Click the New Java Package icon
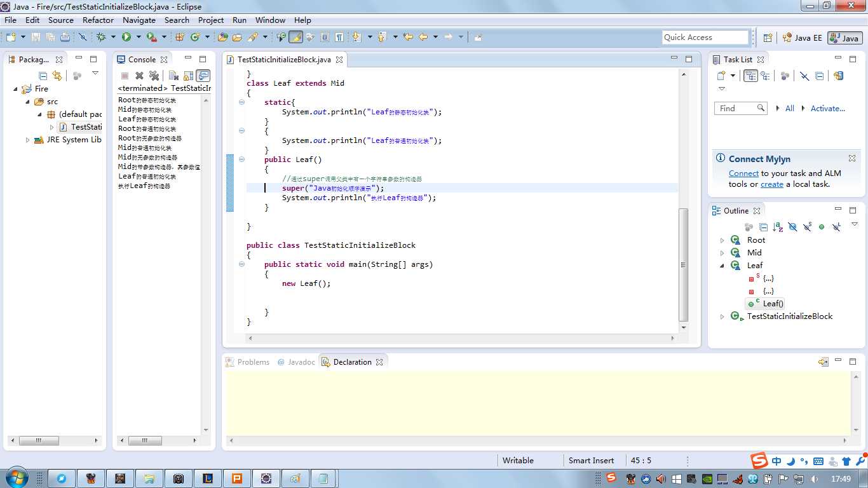This screenshot has height=488, width=868. point(180,37)
